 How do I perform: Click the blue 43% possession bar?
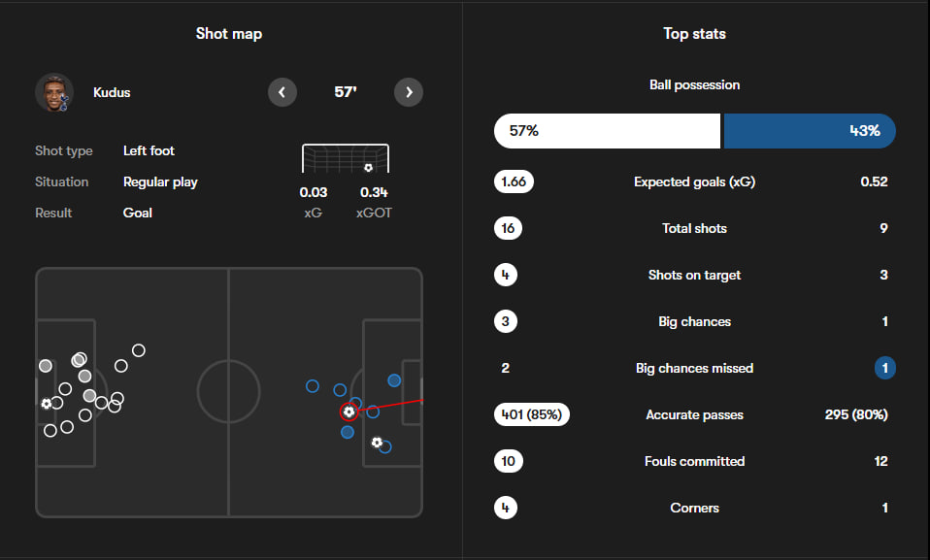(x=809, y=131)
